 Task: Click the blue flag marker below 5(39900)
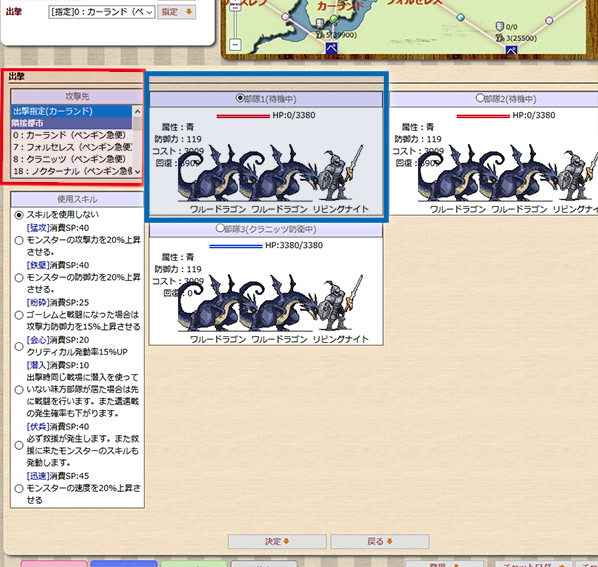pos(331,48)
